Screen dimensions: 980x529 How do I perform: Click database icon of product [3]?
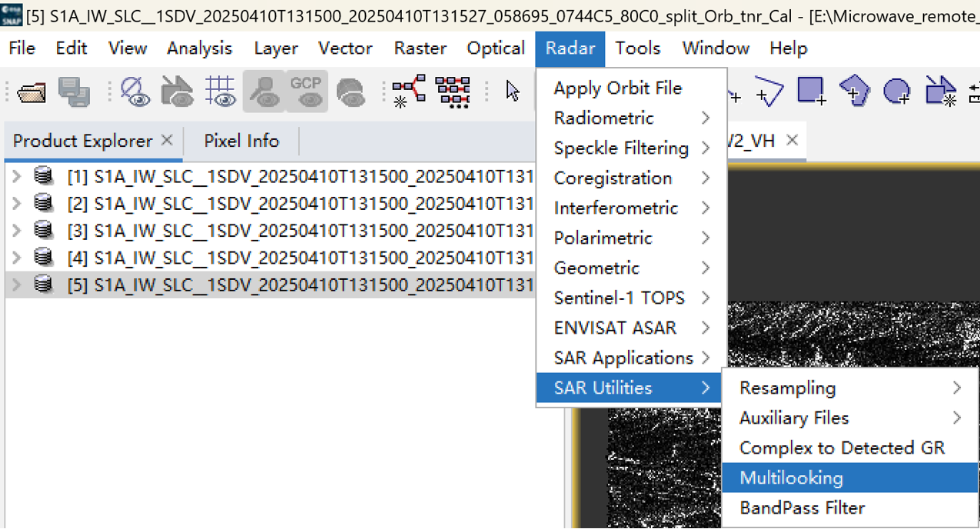coord(44,231)
